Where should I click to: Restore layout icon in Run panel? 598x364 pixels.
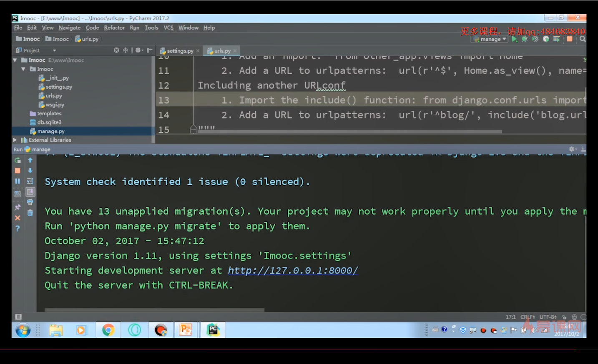tap(18, 194)
